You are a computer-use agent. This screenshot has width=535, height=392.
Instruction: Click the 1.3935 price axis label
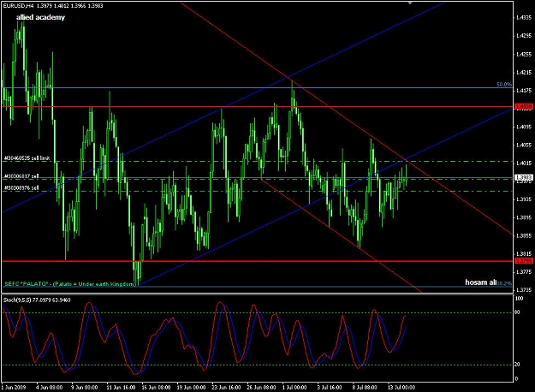click(x=524, y=199)
